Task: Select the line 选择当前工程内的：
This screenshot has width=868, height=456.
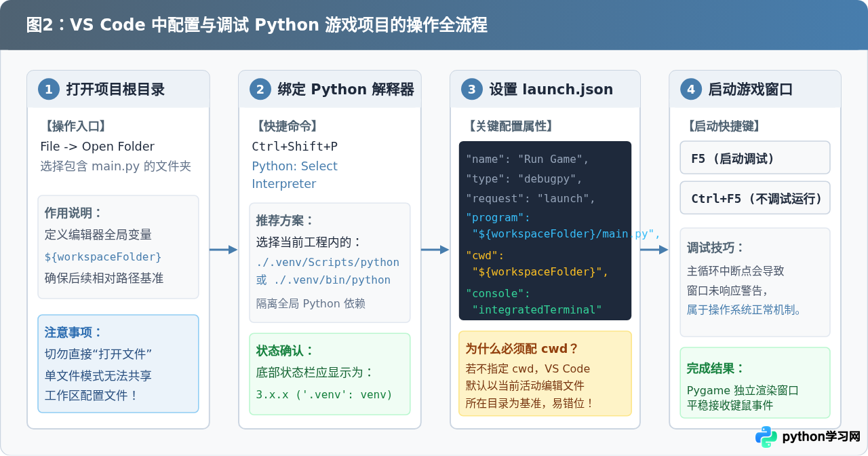Action: pos(309,242)
